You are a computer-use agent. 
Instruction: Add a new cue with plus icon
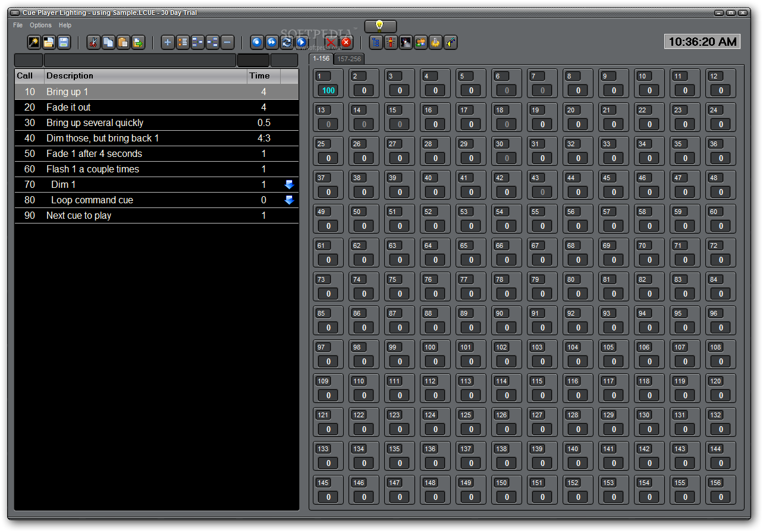point(168,42)
